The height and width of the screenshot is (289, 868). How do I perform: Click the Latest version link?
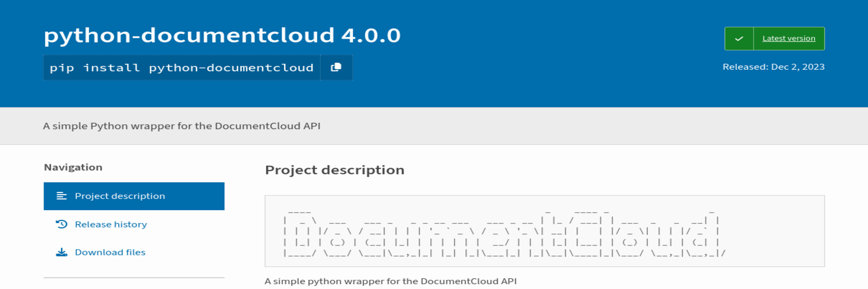pos(789,38)
